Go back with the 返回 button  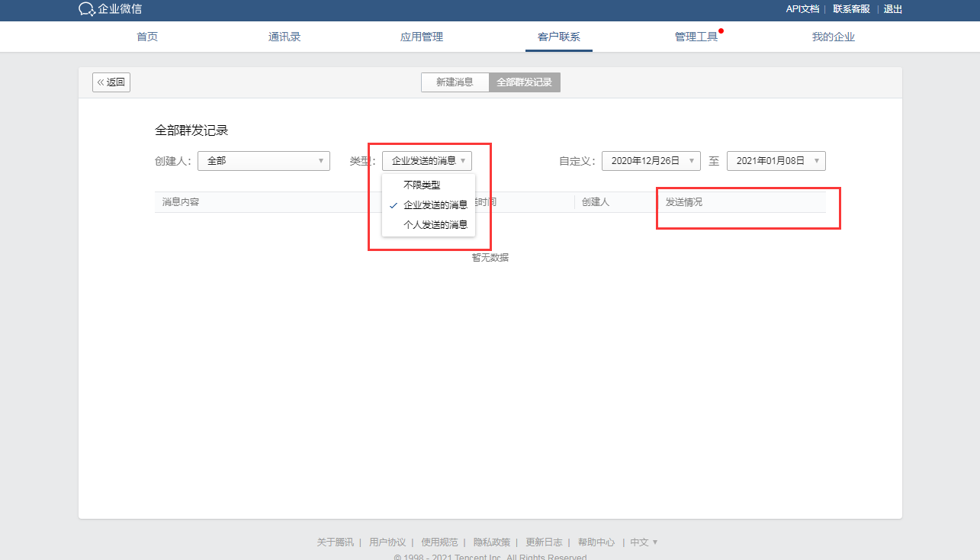[111, 82]
